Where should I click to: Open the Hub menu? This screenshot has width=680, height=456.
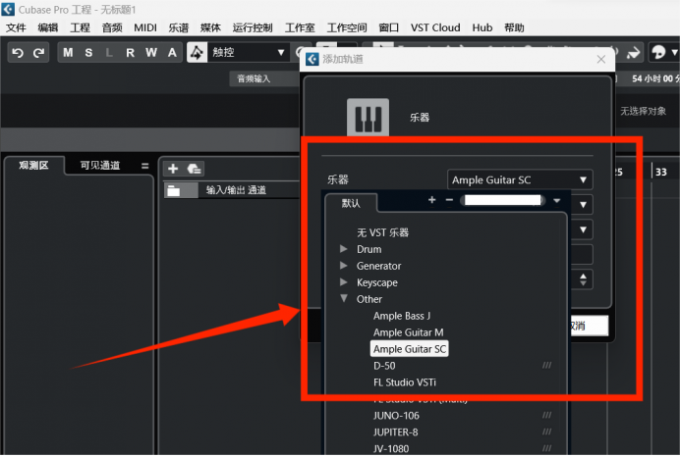[482, 28]
